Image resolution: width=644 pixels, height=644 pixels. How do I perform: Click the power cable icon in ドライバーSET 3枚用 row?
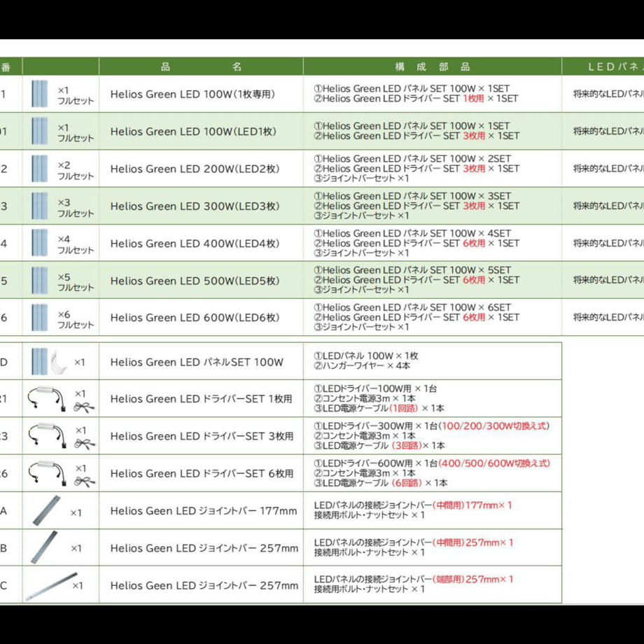84,444
